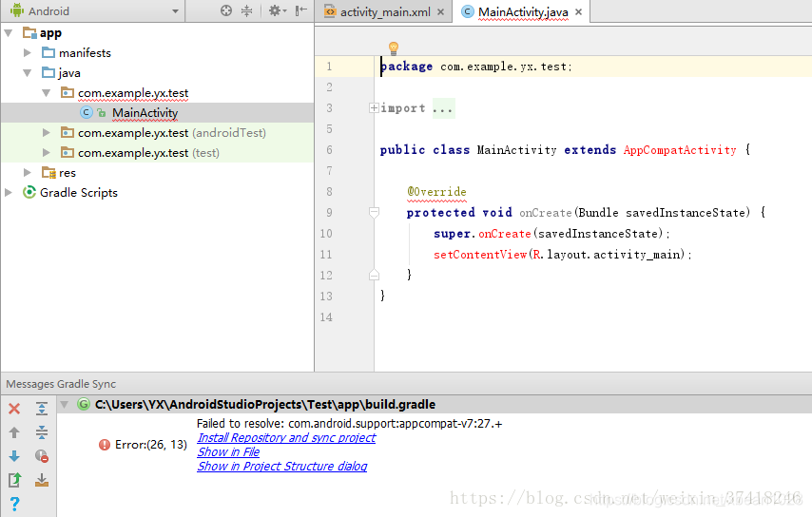Click the package keyword on line 1
Image resolution: width=812 pixels, height=517 pixels.
click(x=407, y=67)
